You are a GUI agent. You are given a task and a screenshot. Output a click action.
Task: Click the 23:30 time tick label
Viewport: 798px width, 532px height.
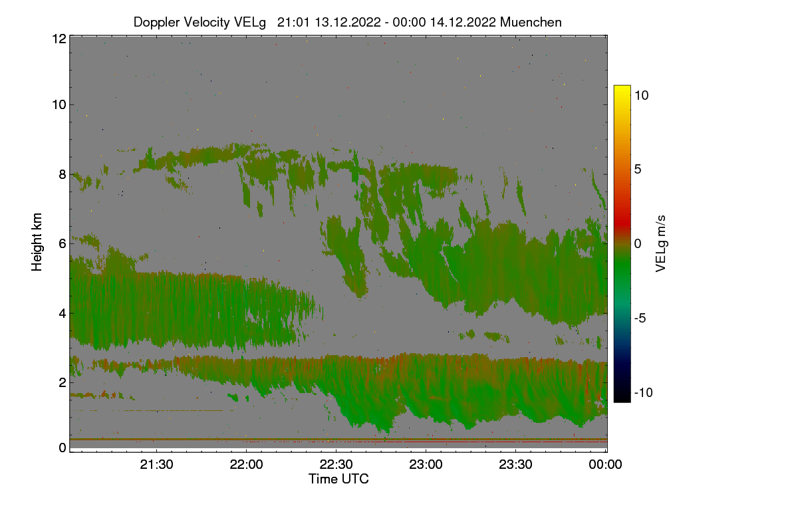(x=515, y=465)
